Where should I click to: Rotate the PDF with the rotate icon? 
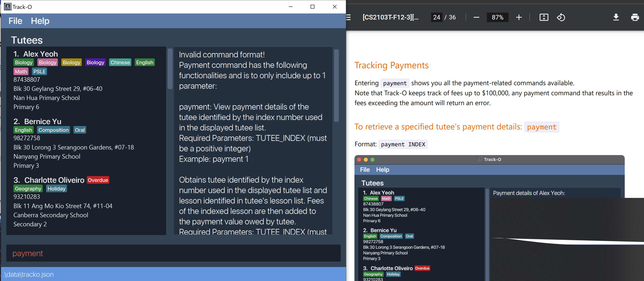[x=561, y=17]
